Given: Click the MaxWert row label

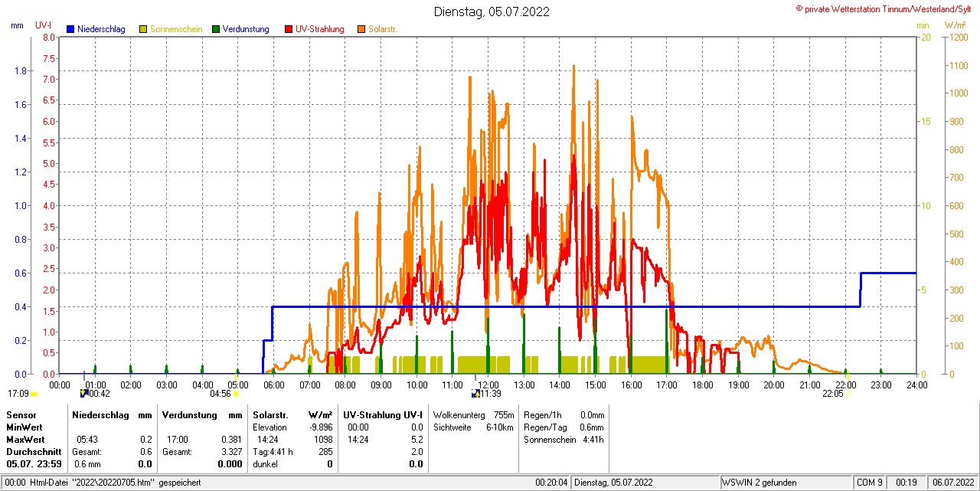Looking at the screenshot, I should click(x=25, y=440).
